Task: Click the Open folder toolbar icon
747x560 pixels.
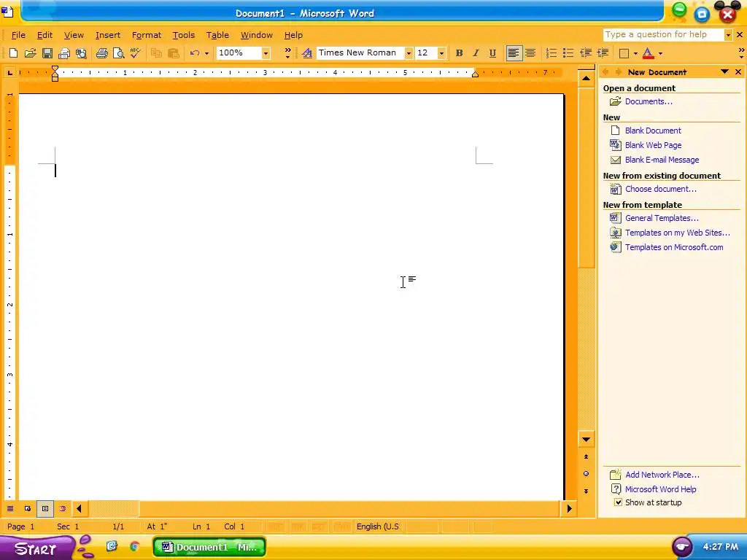Action: click(31, 52)
